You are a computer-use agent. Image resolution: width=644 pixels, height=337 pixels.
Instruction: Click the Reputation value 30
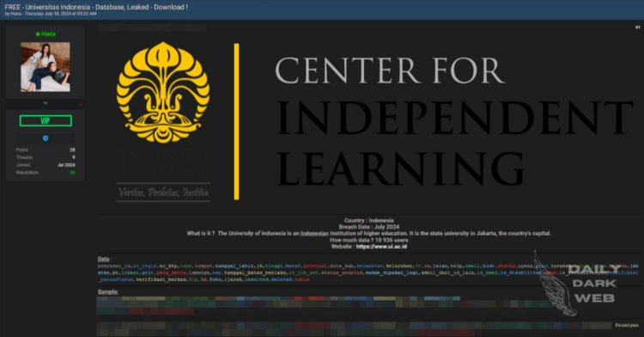click(x=72, y=173)
